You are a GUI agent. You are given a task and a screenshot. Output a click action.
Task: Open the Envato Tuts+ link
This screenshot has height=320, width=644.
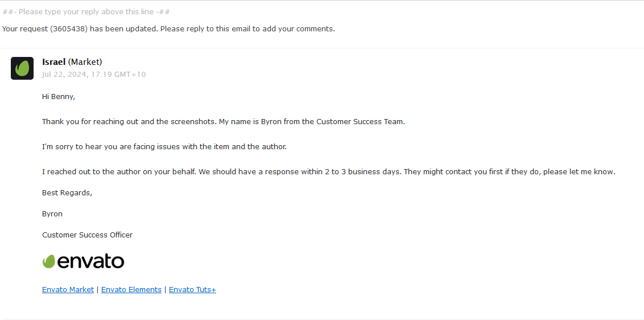coord(192,290)
